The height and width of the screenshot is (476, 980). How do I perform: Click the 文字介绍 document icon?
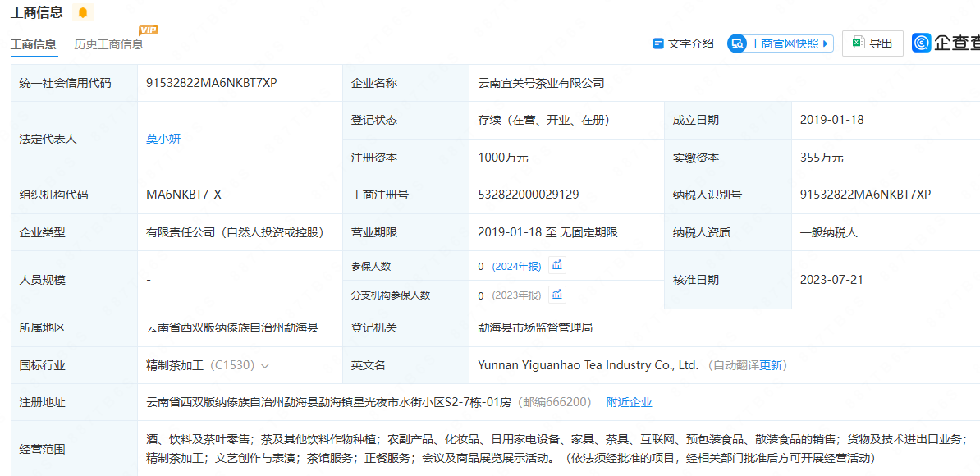[x=657, y=43]
